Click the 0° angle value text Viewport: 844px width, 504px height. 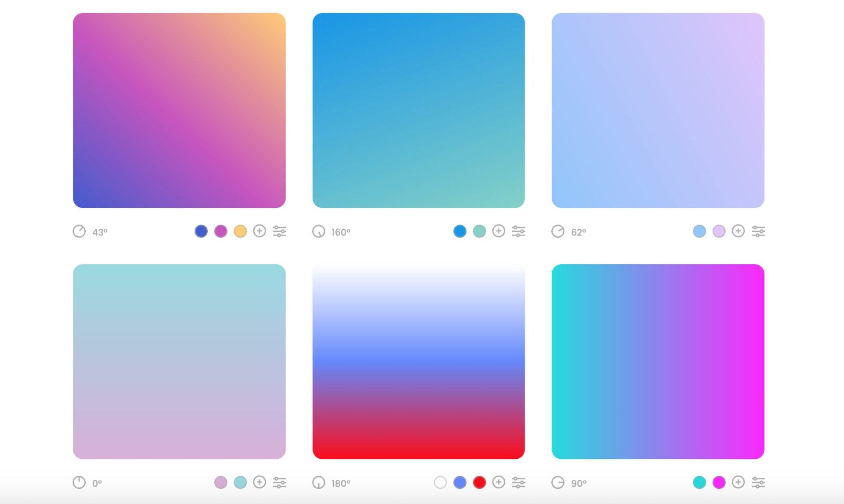[x=97, y=483]
